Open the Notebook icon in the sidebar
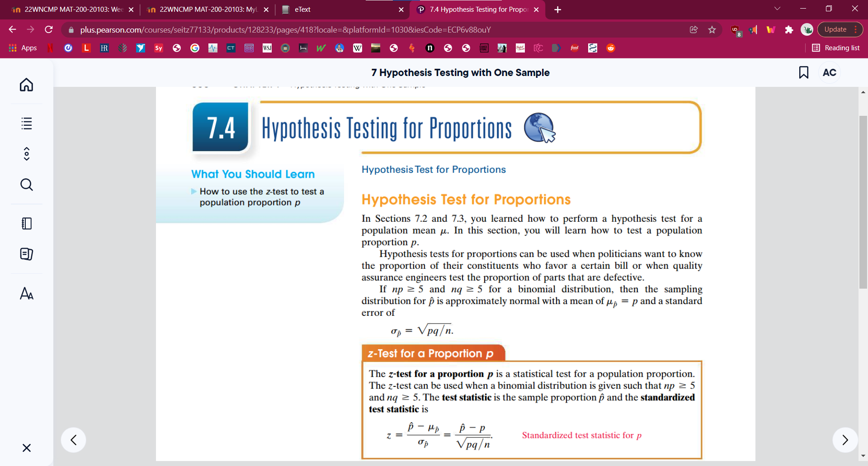868x466 pixels. click(x=26, y=223)
